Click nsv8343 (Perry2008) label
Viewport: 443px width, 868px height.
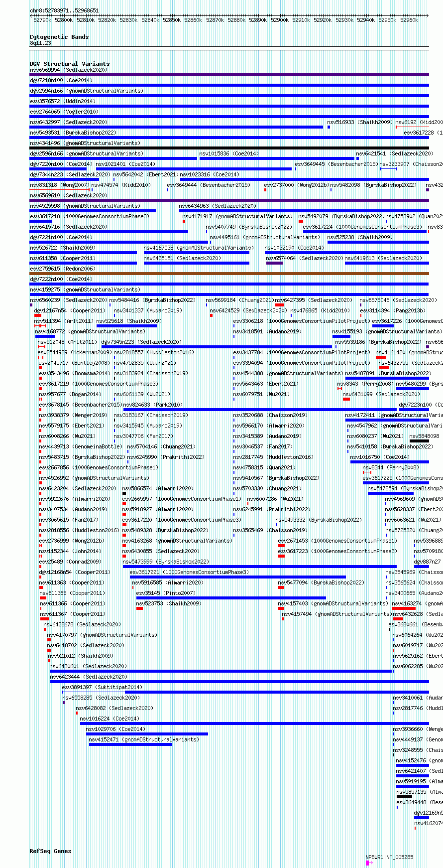pyautogui.click(x=365, y=384)
